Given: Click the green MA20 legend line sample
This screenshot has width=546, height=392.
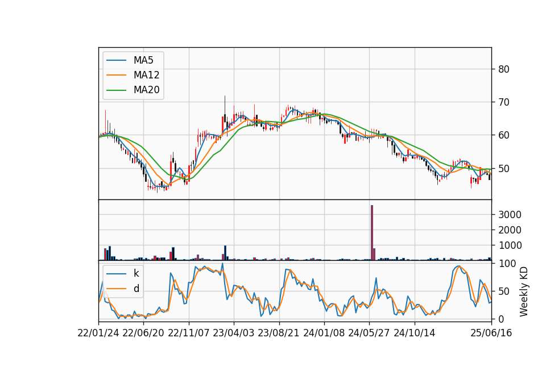Looking at the screenshot, I should pos(116,90).
